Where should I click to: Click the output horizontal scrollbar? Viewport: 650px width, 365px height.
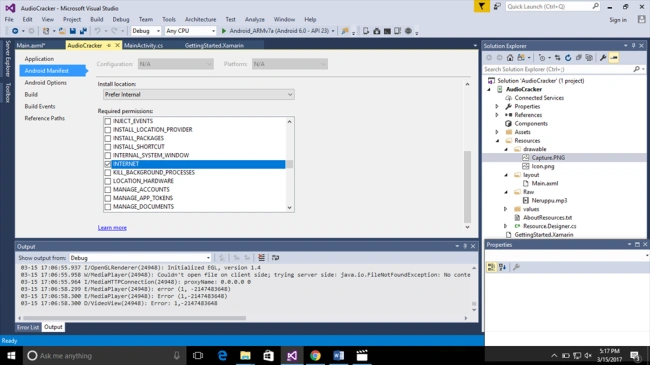pos(134,318)
